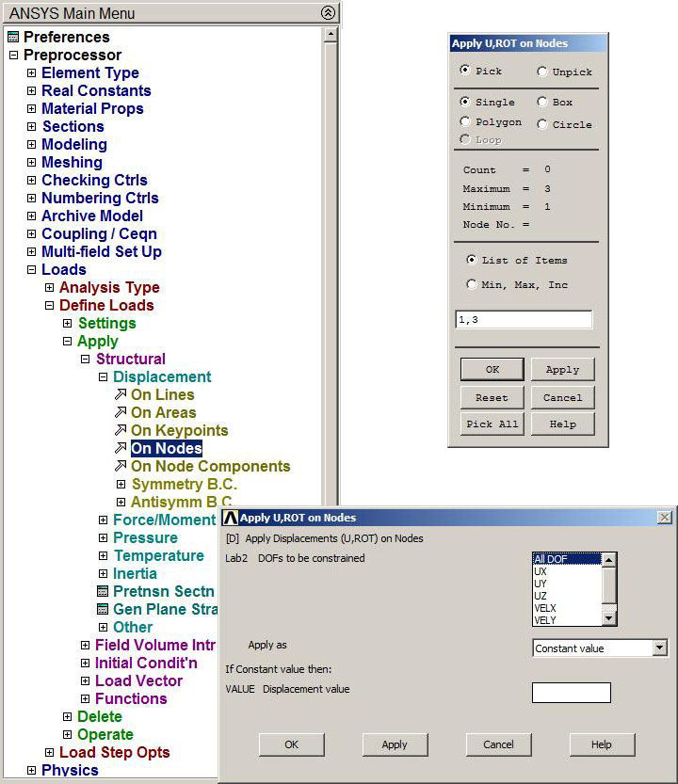
Task: Select UY in the DOFs list
Action: click(541, 584)
